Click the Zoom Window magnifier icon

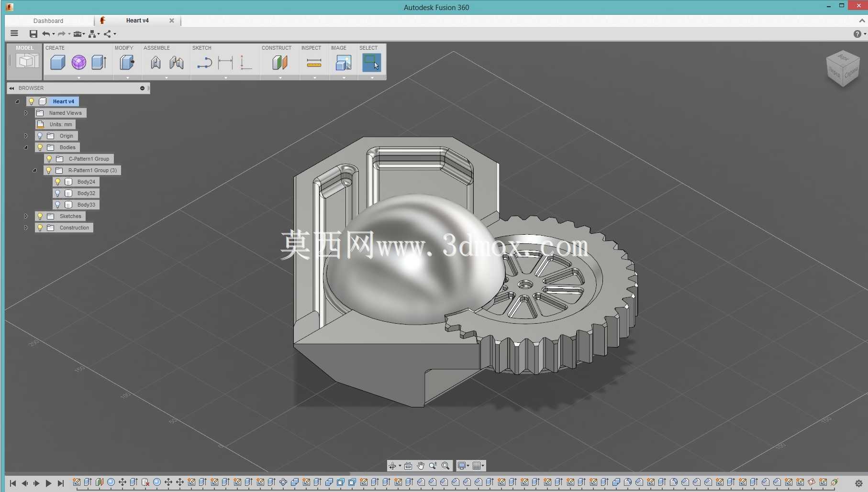pos(445,466)
